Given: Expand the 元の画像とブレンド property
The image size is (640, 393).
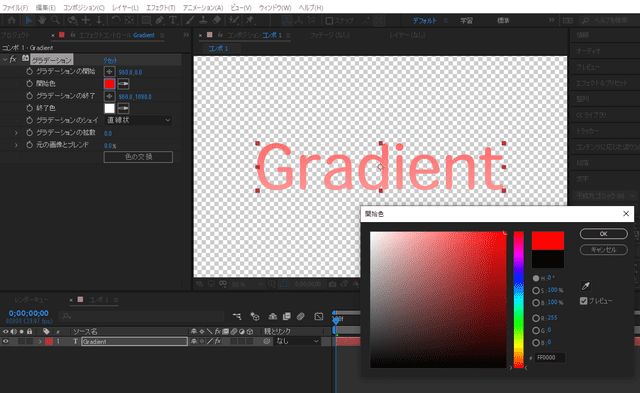Looking at the screenshot, I should [16, 145].
